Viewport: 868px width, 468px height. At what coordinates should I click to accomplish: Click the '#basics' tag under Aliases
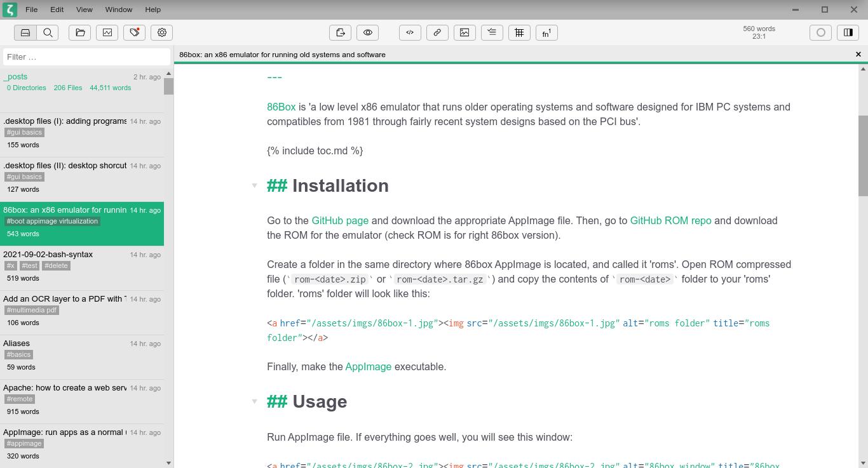coord(18,355)
